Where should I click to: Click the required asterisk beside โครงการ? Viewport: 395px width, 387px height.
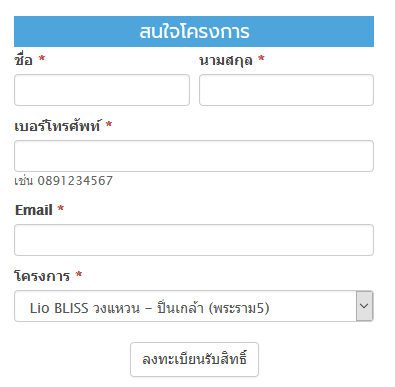click(79, 275)
